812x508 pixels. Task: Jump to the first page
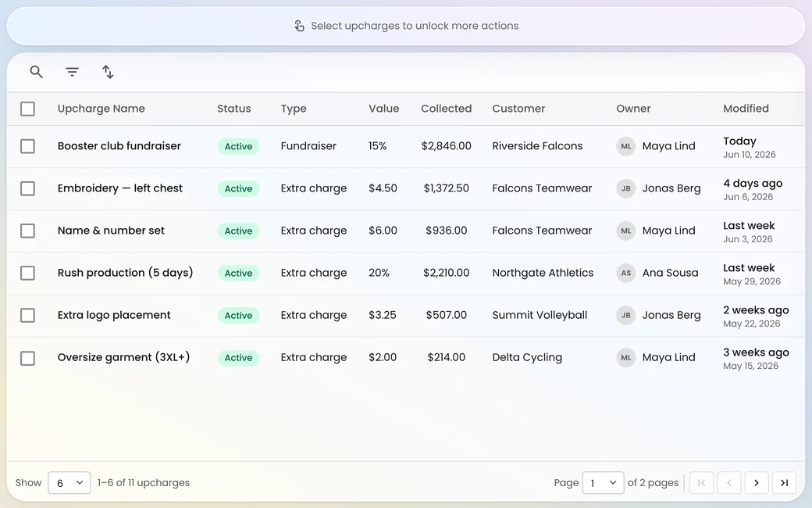pos(701,483)
